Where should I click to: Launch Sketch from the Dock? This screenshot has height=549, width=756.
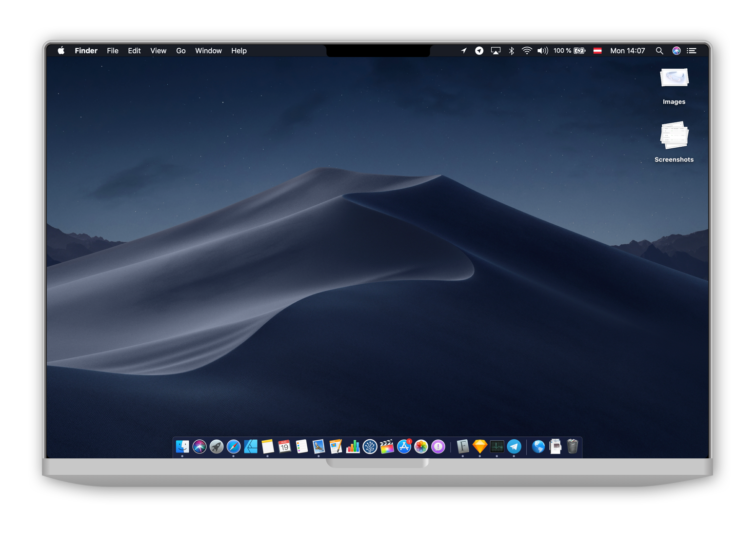click(479, 447)
